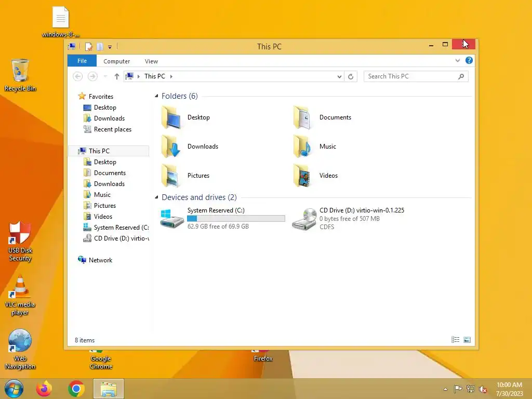Open the Customize Quick Access Toolbar dropdown
532x399 pixels.
[110, 47]
